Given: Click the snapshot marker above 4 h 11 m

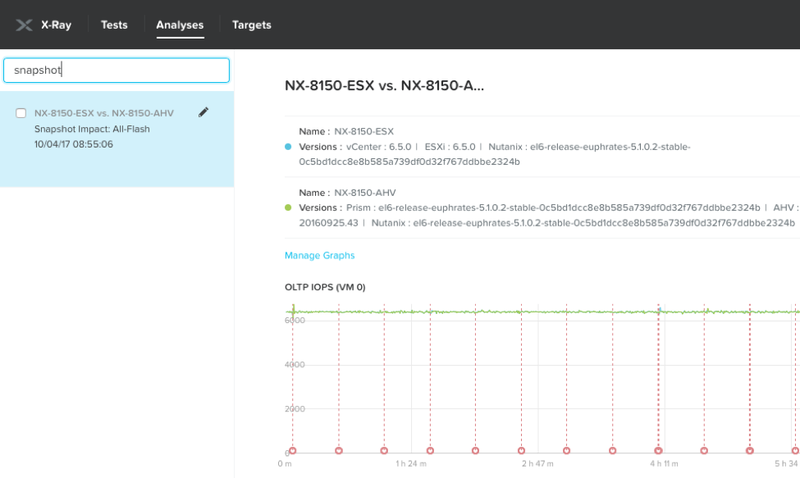Looking at the screenshot, I should [x=658, y=450].
